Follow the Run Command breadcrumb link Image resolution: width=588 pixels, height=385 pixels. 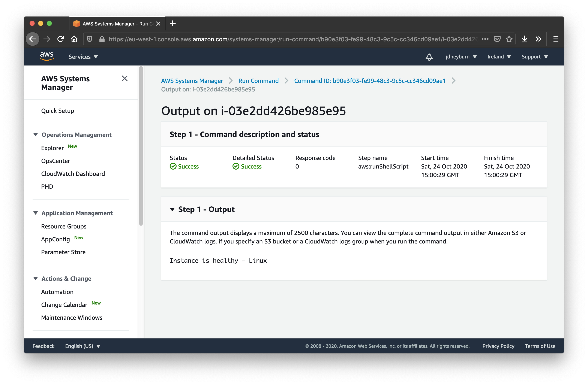tap(258, 81)
